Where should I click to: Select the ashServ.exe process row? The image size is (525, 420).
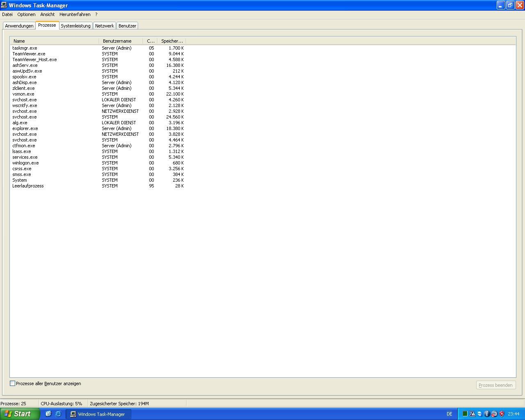98,65
